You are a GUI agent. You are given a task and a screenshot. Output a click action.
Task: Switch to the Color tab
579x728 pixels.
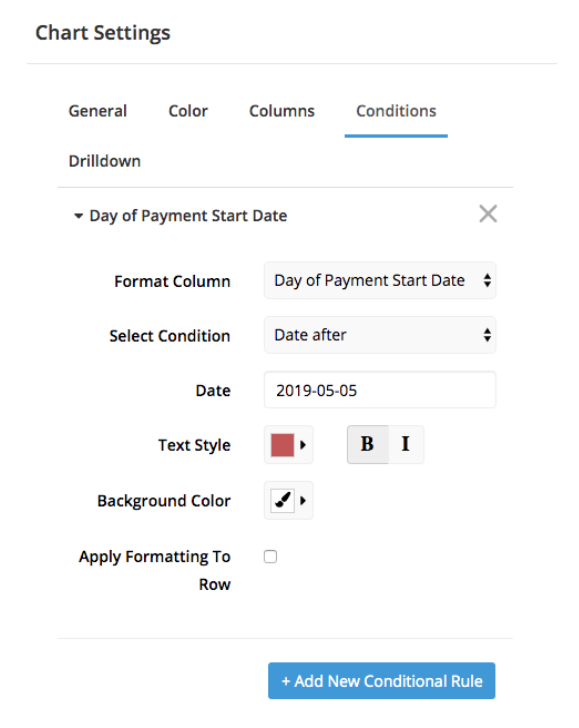point(188,111)
